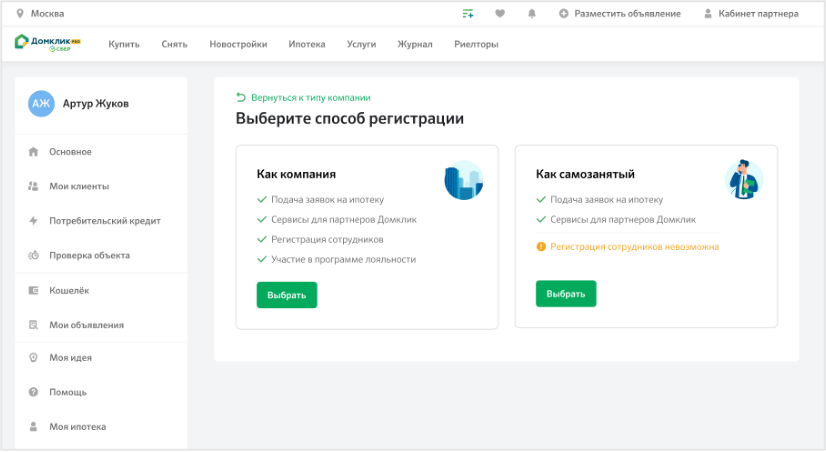Click the Москва location pin icon
The image size is (826, 452).
21,14
